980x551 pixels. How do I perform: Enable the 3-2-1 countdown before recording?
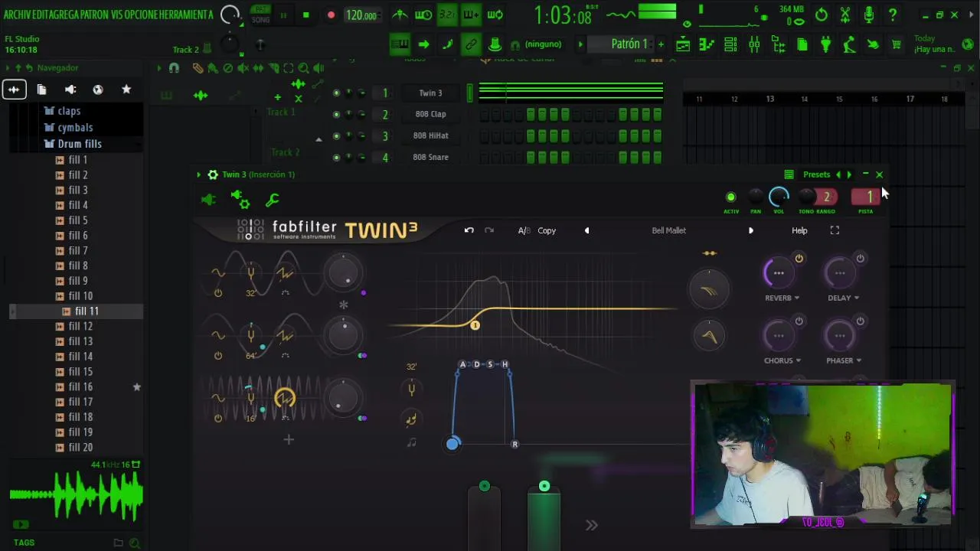pos(447,15)
